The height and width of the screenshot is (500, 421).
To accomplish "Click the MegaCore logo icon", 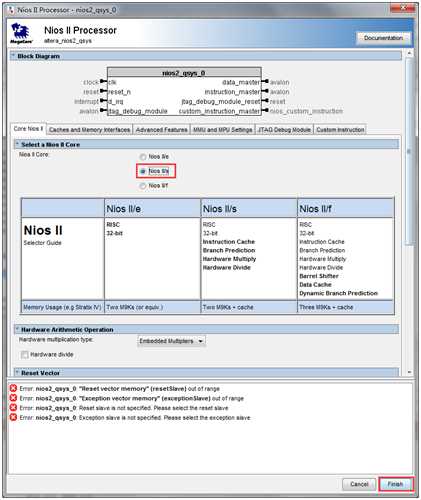I will 22,33.
